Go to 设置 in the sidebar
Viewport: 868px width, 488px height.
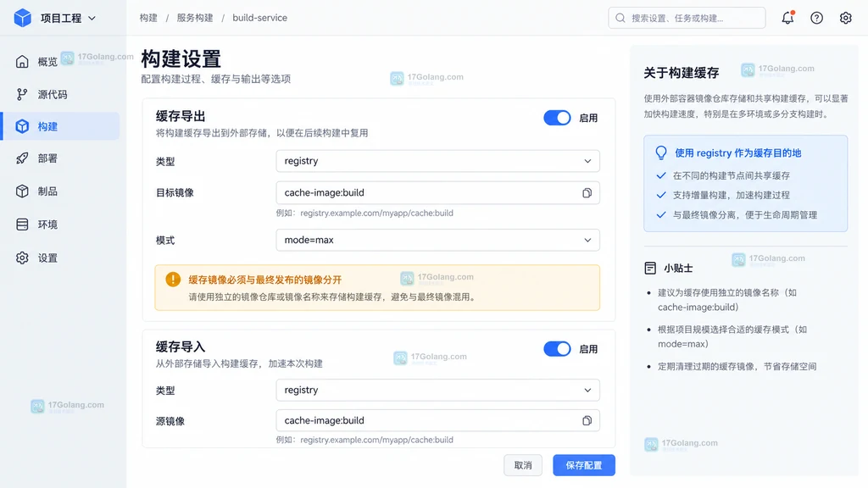click(x=61, y=258)
